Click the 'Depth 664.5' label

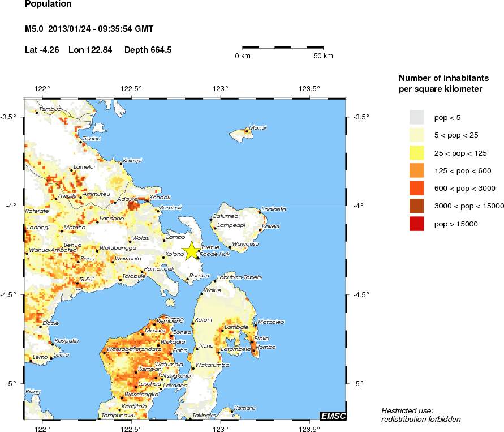(x=148, y=50)
